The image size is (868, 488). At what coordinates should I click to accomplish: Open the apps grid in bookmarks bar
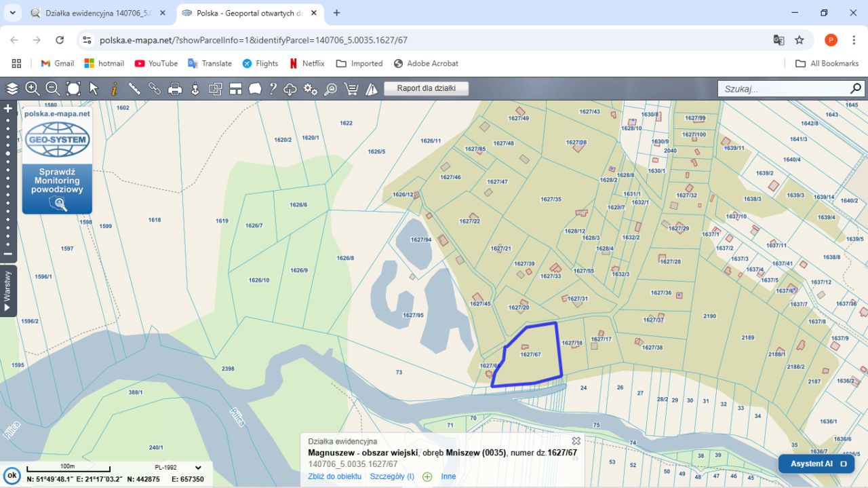click(17, 63)
